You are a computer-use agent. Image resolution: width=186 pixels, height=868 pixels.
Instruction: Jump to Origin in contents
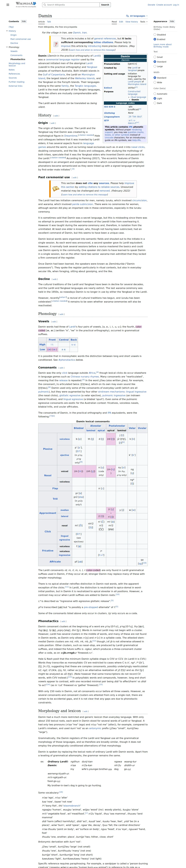13,35
